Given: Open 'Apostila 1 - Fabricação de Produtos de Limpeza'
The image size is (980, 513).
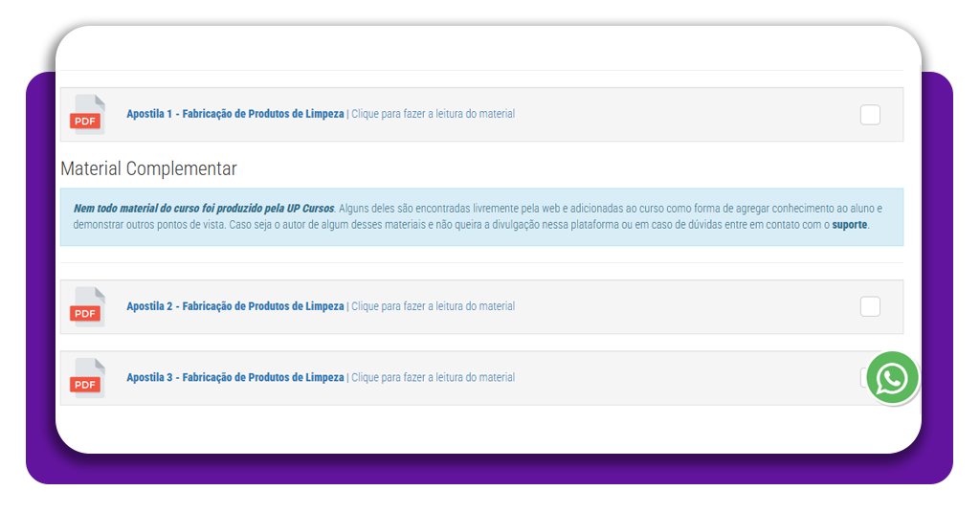Looking at the screenshot, I should click(234, 114).
